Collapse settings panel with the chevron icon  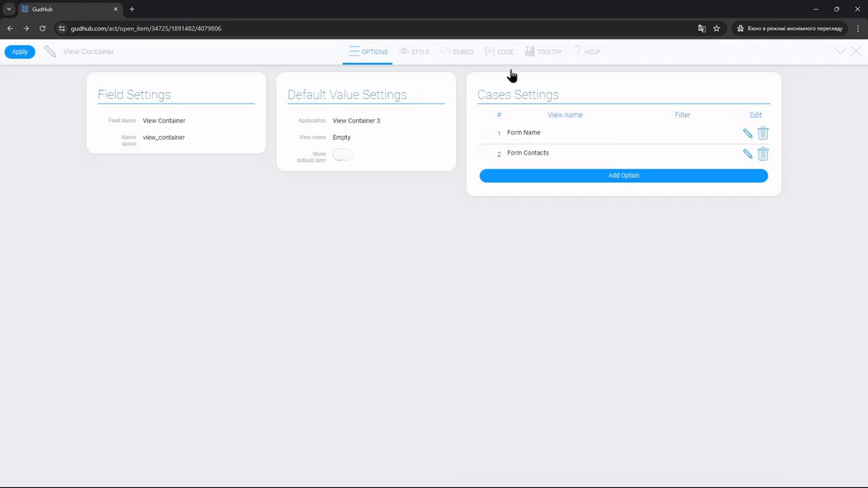pyautogui.click(x=840, y=52)
